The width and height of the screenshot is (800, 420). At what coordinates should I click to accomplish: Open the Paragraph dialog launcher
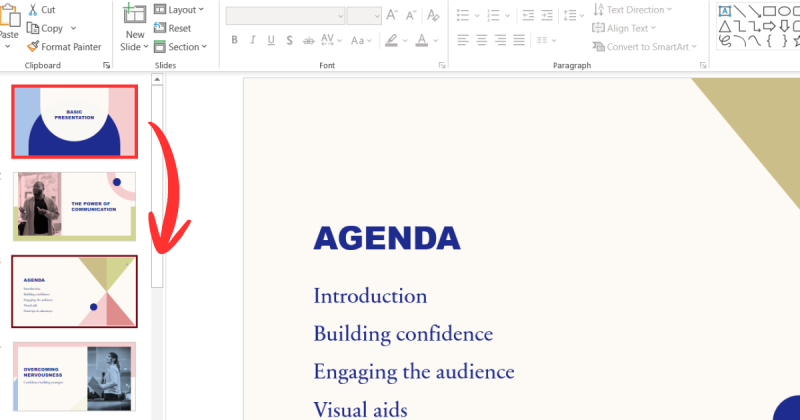coord(703,65)
